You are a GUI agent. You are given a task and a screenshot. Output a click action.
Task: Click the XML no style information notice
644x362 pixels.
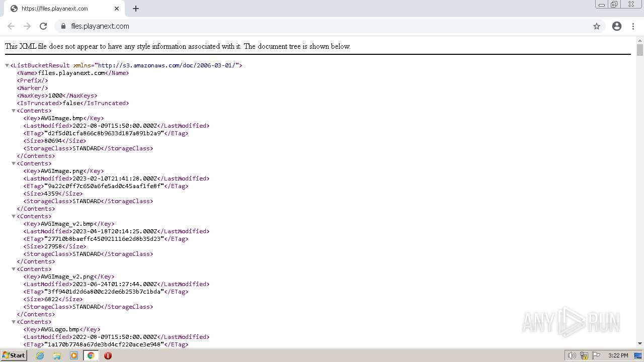[x=178, y=46]
